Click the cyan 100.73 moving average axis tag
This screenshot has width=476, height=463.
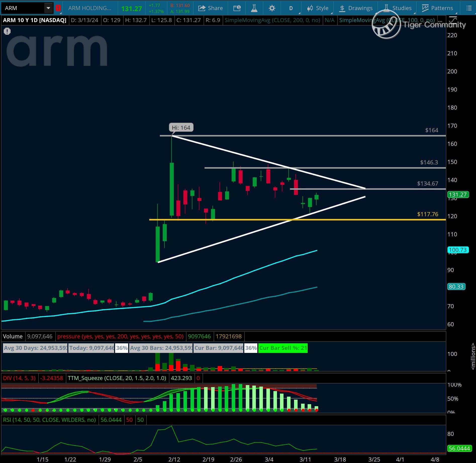tap(458, 250)
